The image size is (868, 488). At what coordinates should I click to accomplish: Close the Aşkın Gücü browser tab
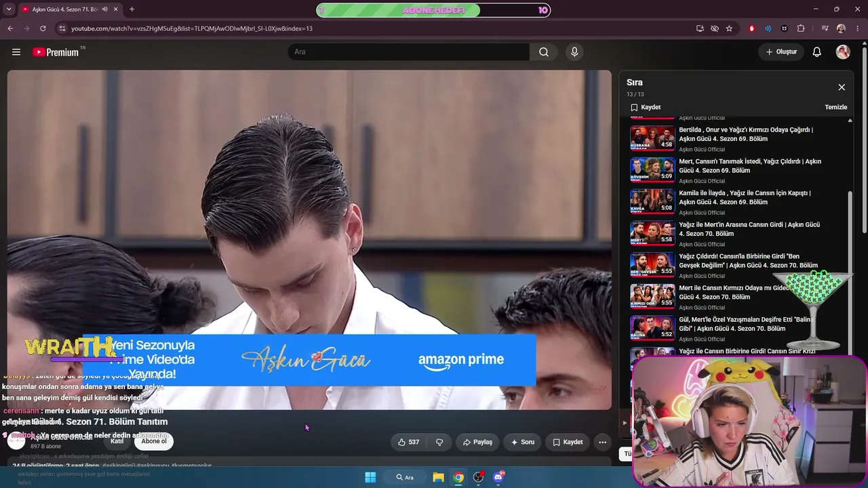point(115,9)
